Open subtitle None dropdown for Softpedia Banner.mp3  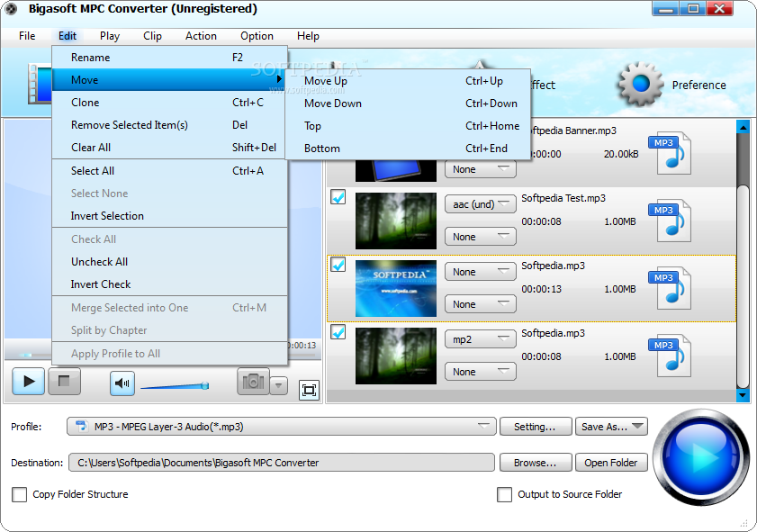tap(481, 169)
